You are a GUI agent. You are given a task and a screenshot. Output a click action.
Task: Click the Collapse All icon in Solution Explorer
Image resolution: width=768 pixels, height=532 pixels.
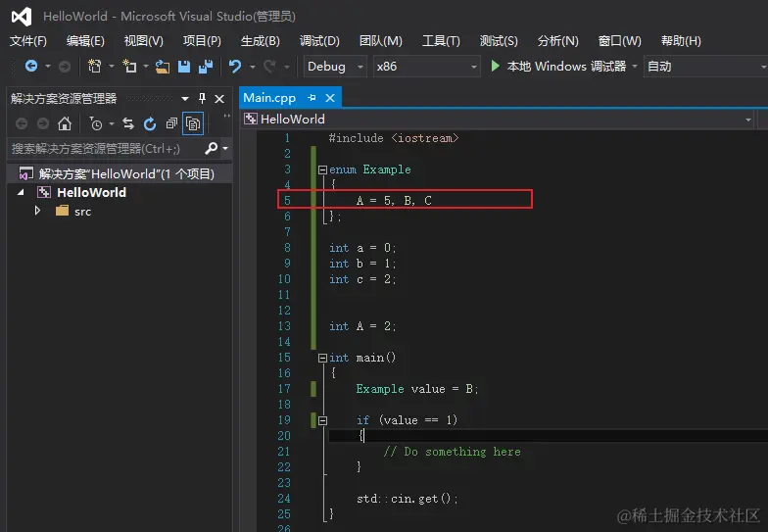point(171,123)
